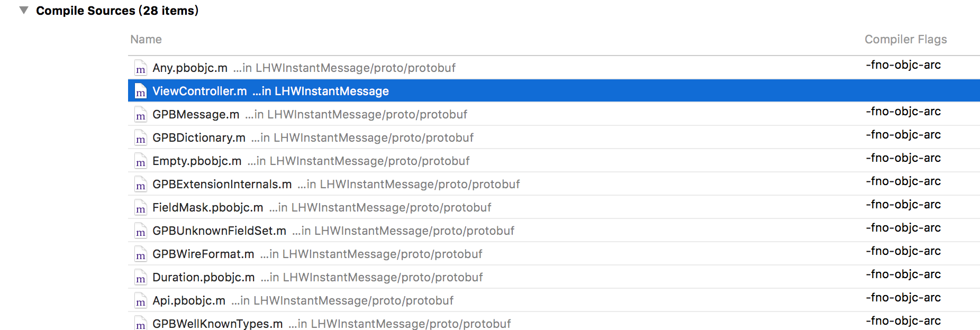
Task: Collapse the Compile Sources section
Action: point(23,9)
